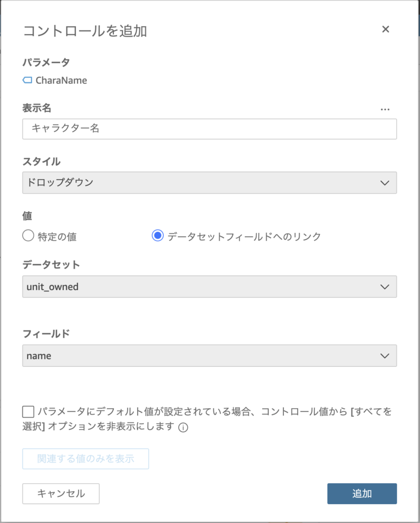The height and width of the screenshot is (523, 420).
Task: Click the info icon after オプションを非表示にします
Action: [183, 427]
